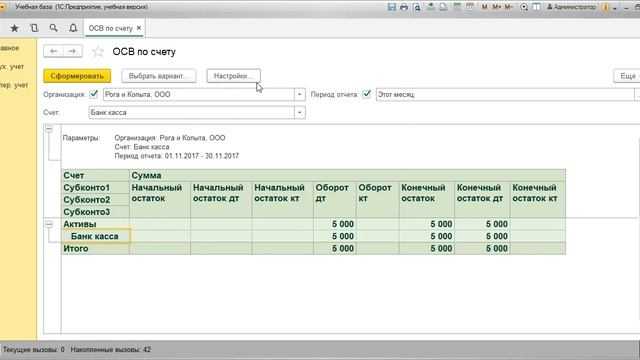The height and width of the screenshot is (360, 640).
Task: Click the yellow information icon
Action: click(605, 7)
